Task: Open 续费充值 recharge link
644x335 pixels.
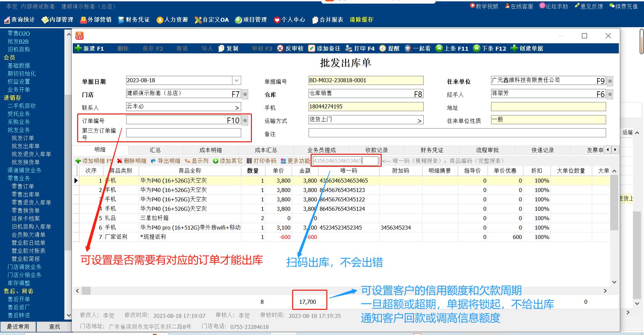Action: [x=624, y=6]
